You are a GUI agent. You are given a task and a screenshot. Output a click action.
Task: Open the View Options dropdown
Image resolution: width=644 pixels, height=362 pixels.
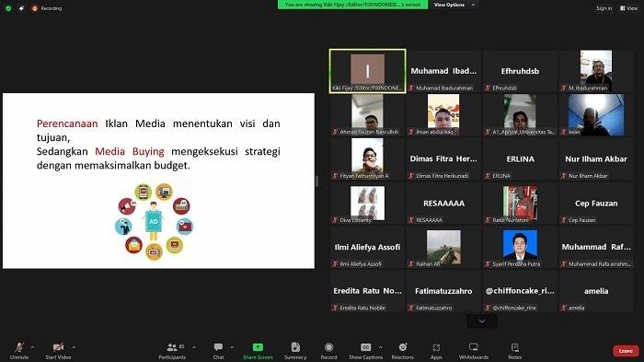point(454,5)
